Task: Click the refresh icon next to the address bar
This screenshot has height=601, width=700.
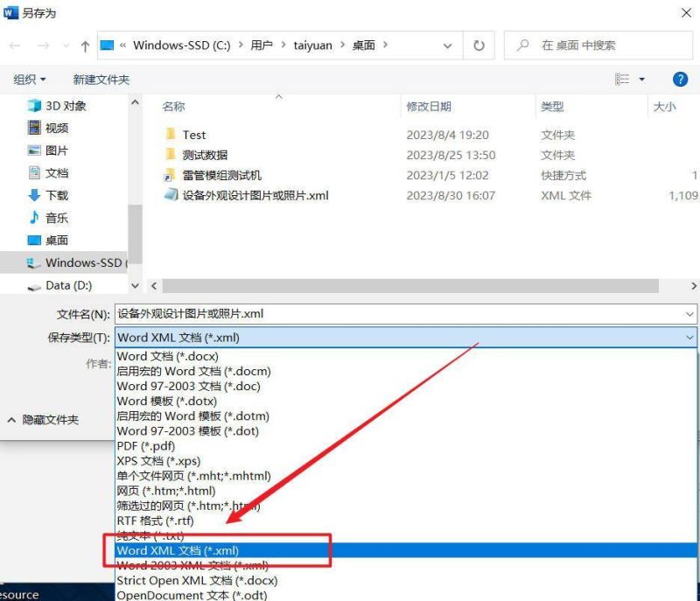Action: (479, 45)
